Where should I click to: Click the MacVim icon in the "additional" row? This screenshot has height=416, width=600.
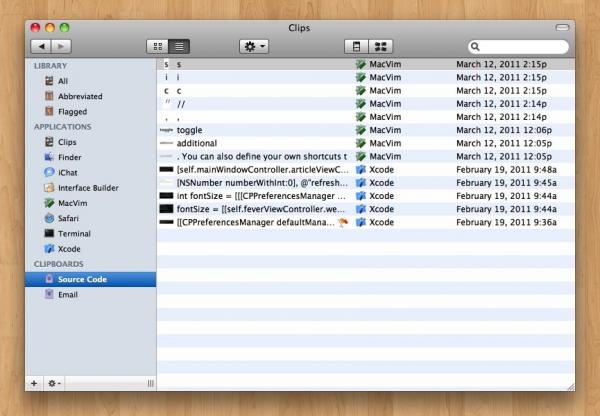[x=360, y=143]
